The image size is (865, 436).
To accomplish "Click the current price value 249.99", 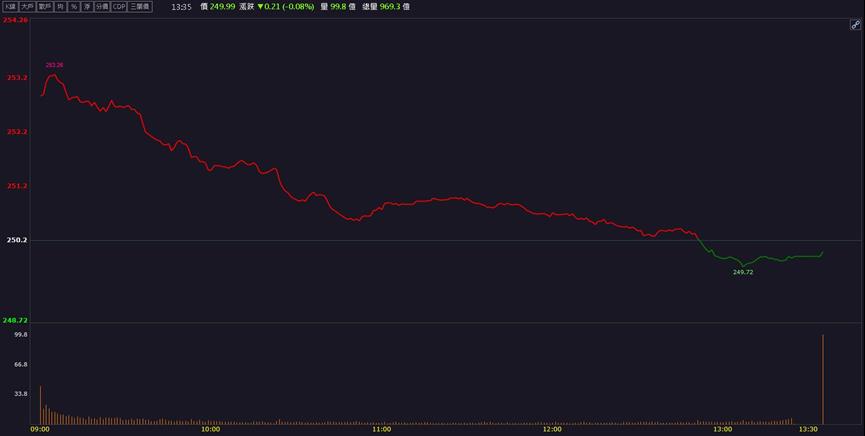I will click(222, 7).
